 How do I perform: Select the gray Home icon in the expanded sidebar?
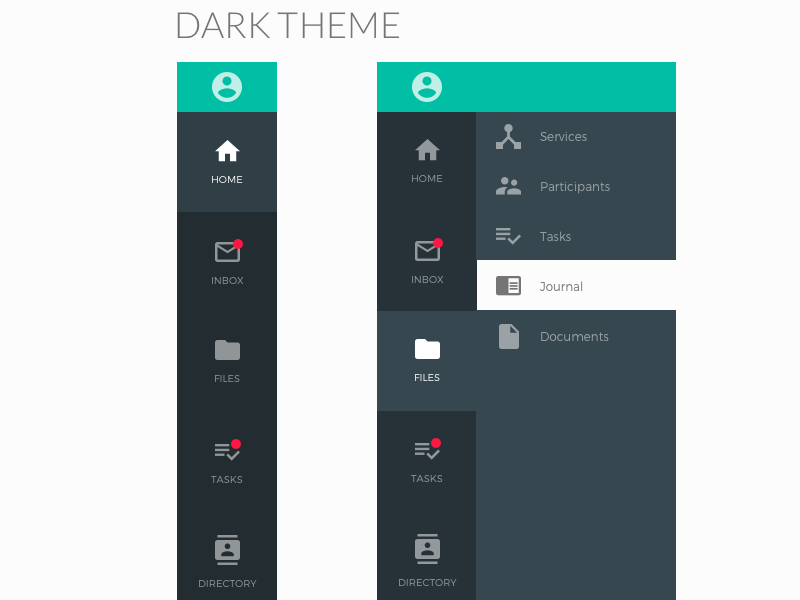pyautogui.click(x=427, y=149)
